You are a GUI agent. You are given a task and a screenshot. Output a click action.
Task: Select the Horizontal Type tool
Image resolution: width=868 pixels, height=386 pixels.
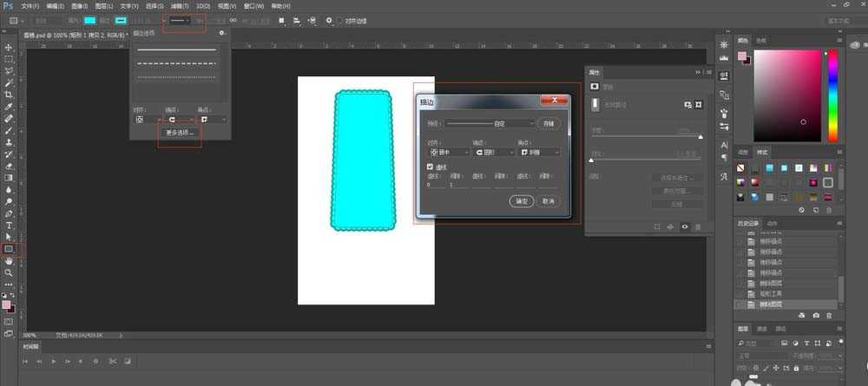tap(9, 225)
